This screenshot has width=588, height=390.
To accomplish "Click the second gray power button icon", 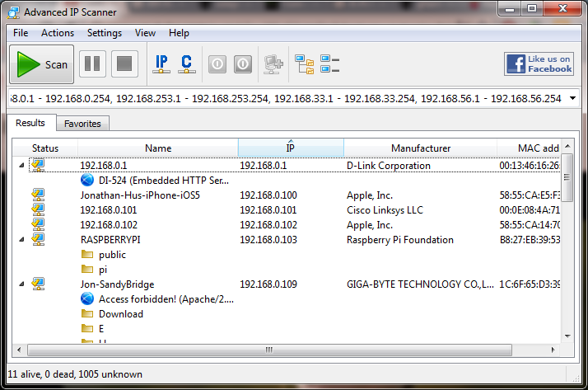I will tap(243, 64).
